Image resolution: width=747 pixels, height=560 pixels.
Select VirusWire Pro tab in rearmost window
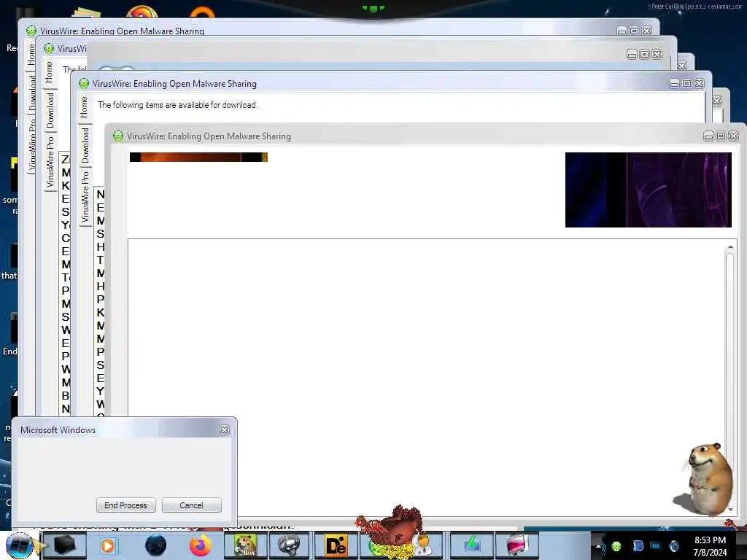tap(32, 144)
